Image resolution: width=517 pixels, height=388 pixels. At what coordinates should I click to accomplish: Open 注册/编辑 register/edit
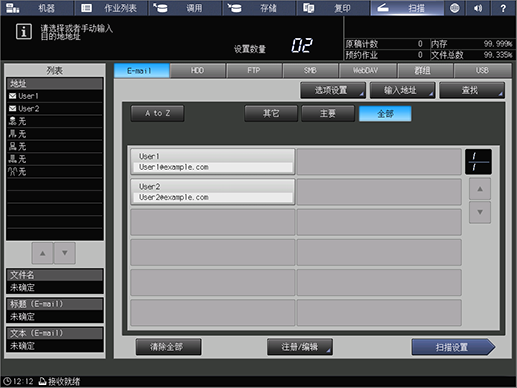(300, 347)
